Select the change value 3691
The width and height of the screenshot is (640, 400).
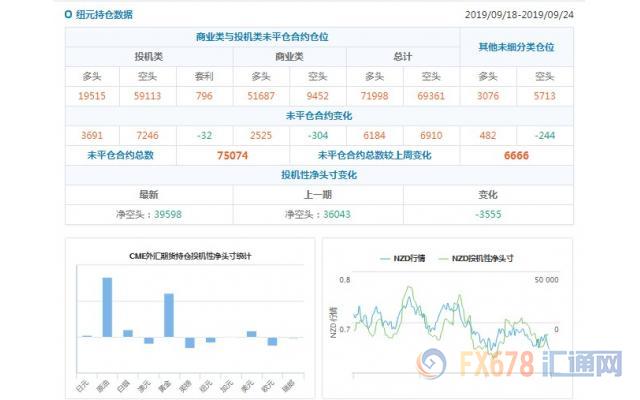click(92, 136)
